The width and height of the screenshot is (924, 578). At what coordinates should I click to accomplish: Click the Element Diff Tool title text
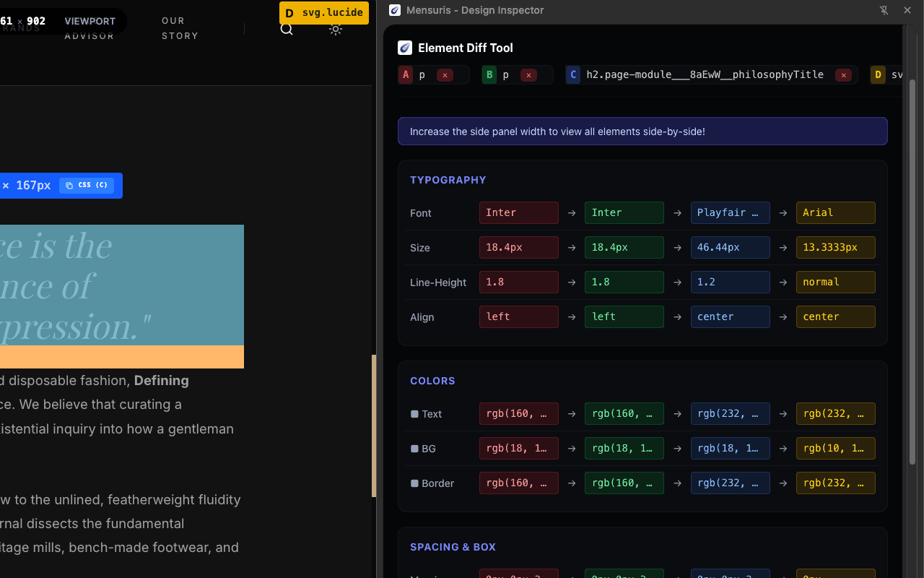(x=466, y=48)
